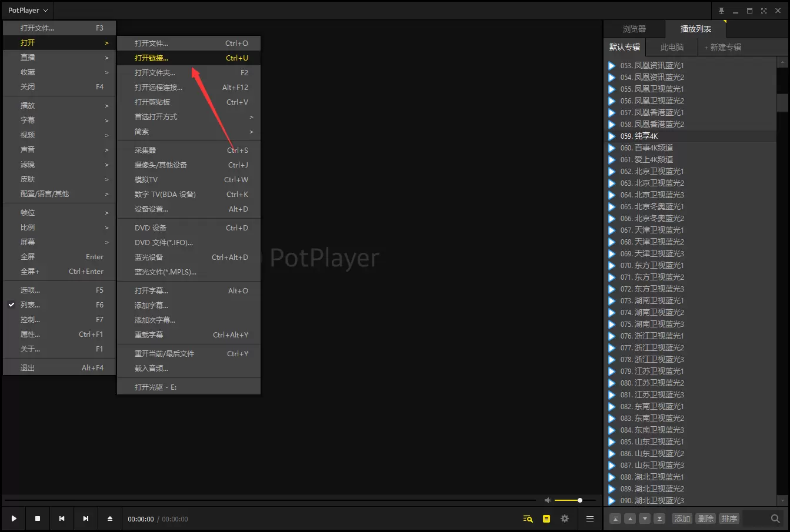Expand the 首选打开方式 submenu

click(x=189, y=117)
